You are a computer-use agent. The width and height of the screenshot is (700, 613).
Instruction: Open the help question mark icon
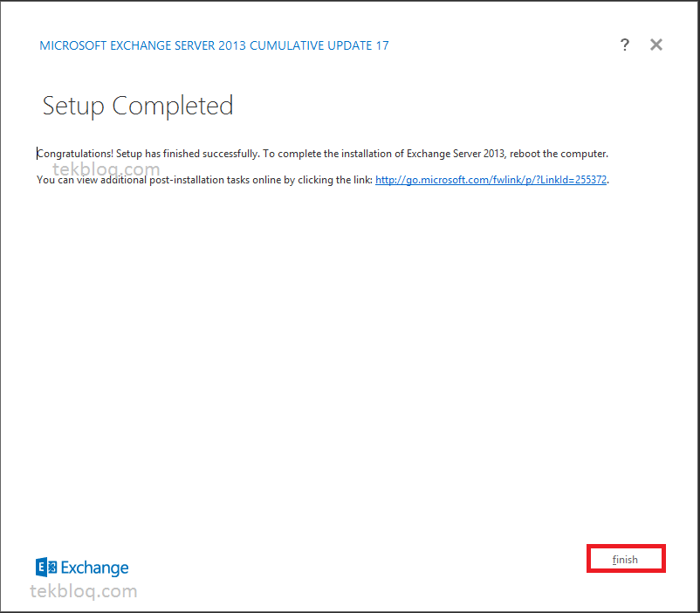point(625,45)
